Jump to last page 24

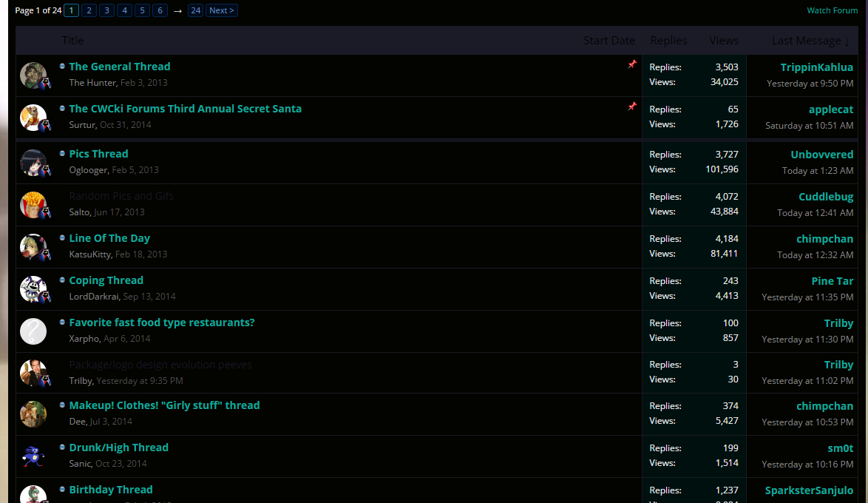coord(195,10)
